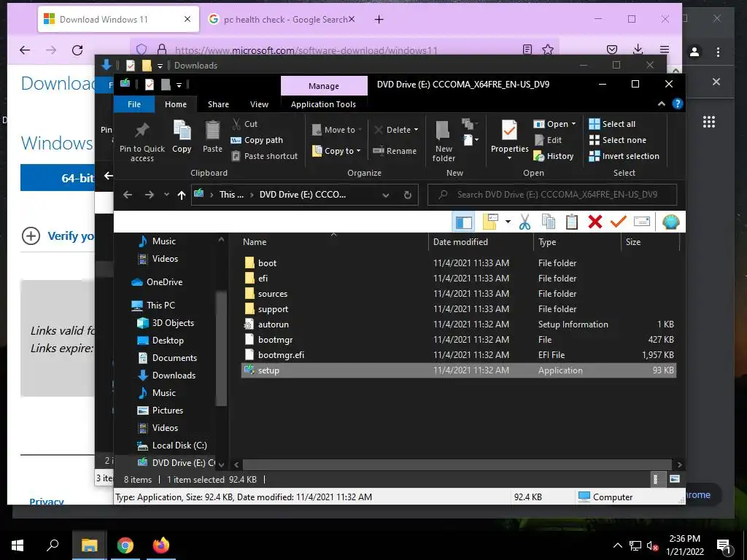Click Invert selection in ribbon
Viewport: 747px width, 560px height.
point(624,156)
